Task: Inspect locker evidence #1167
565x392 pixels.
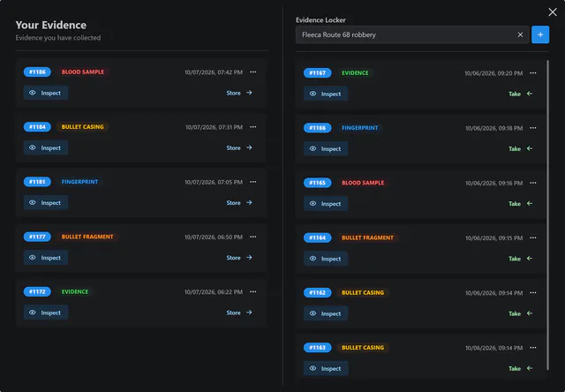Action: tap(326, 94)
